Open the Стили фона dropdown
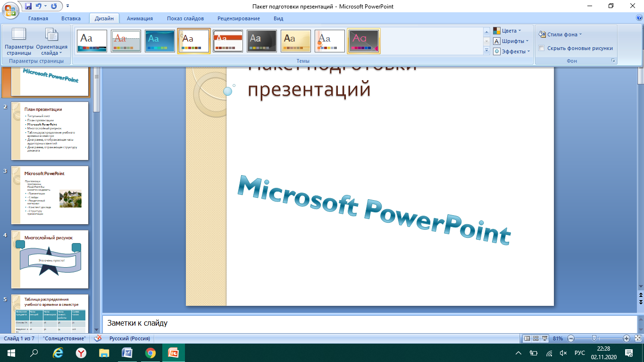Screen dimensions: 644x362 click(x=561, y=34)
